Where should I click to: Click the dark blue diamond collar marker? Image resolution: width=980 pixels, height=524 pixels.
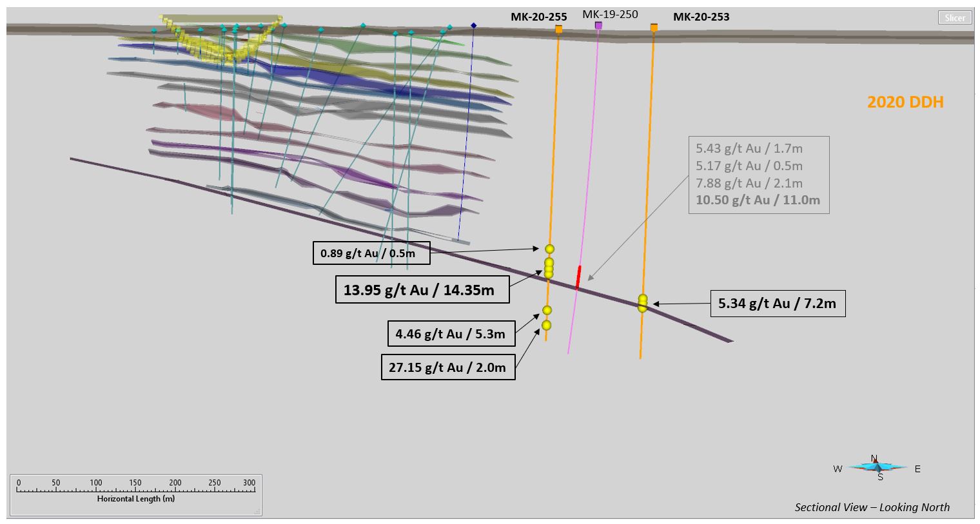474,26
